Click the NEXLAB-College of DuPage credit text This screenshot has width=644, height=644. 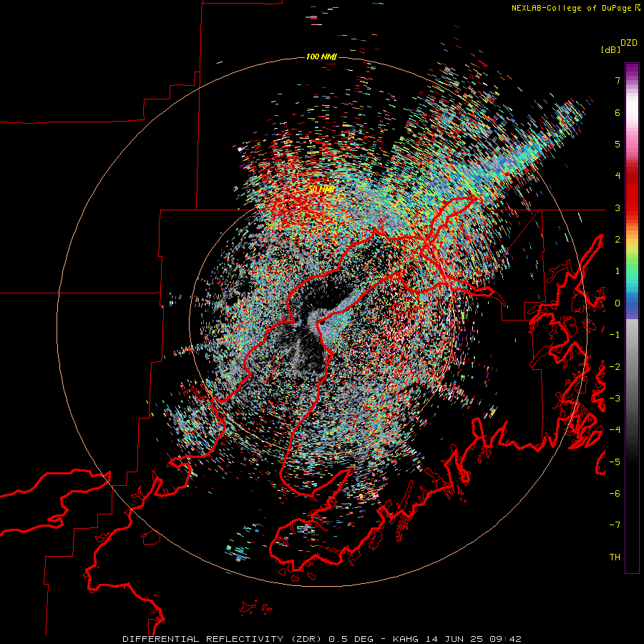[x=576, y=8]
